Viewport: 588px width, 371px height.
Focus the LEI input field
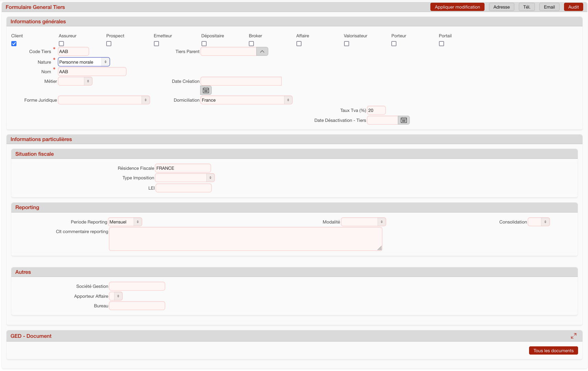pos(183,188)
